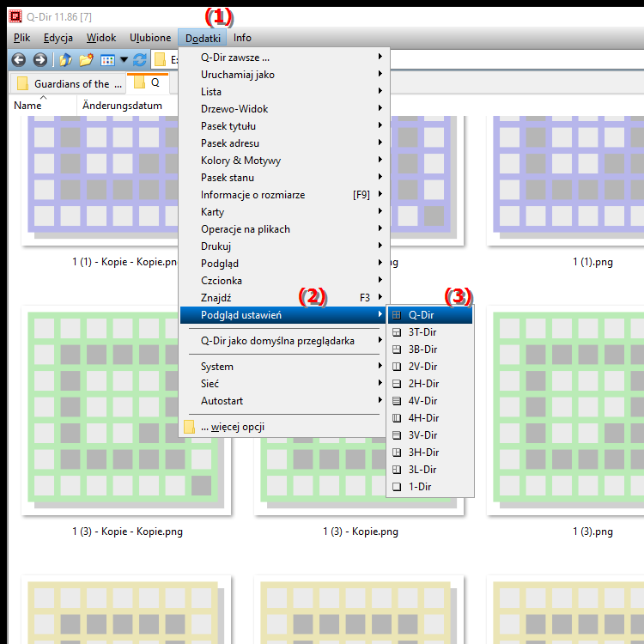Open the System menu entry
The image size is (644, 644).
tap(284, 367)
